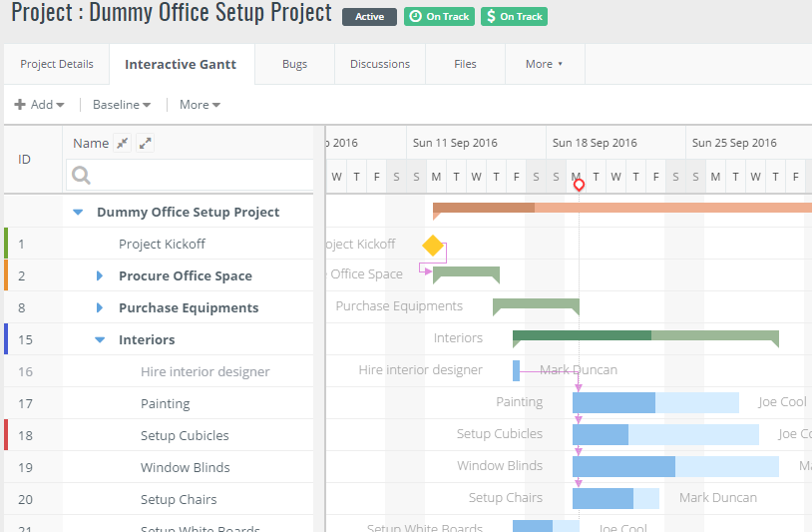The image size is (812, 532).
Task: Click the Procure Office Space summary bar
Action: [x=466, y=272]
